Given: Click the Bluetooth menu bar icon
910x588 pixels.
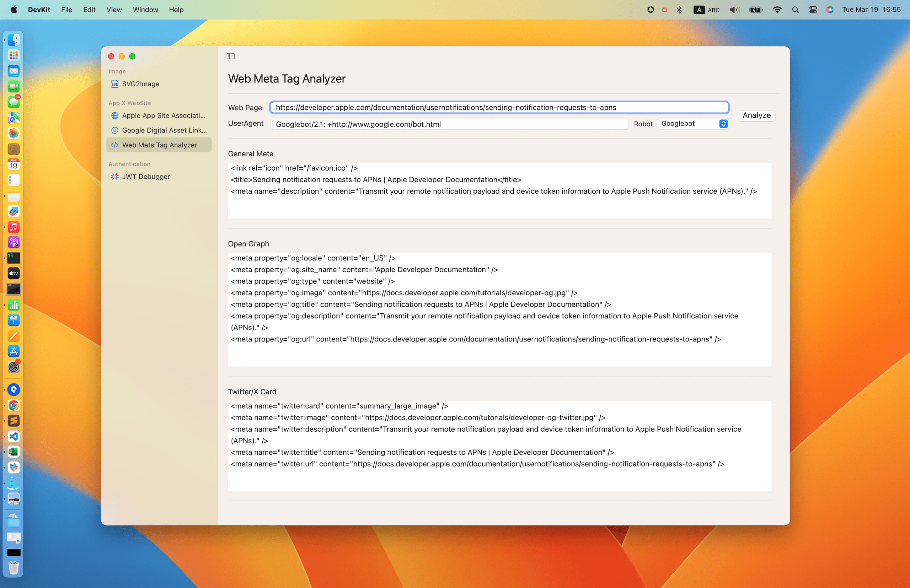Looking at the screenshot, I should (679, 10).
